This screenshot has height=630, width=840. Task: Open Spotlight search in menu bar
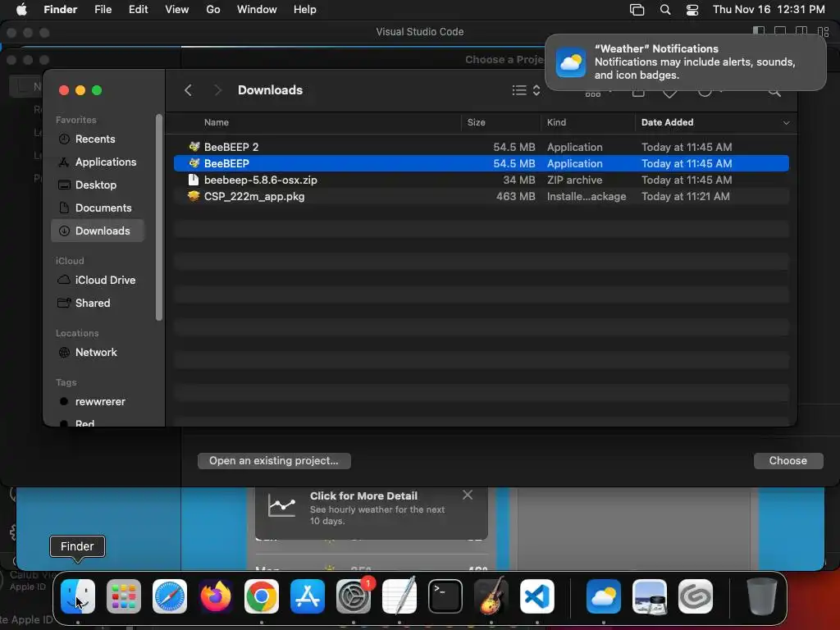coord(664,10)
